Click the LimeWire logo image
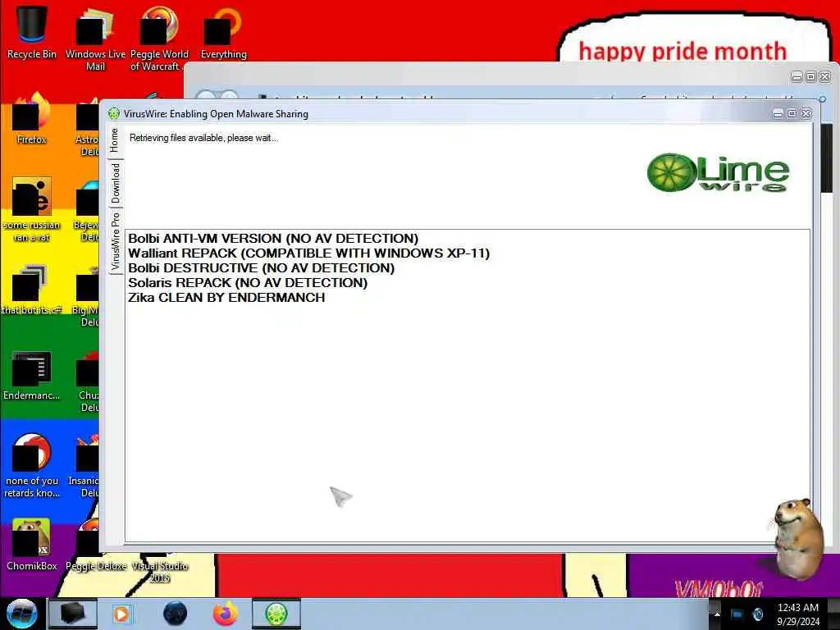 point(718,172)
